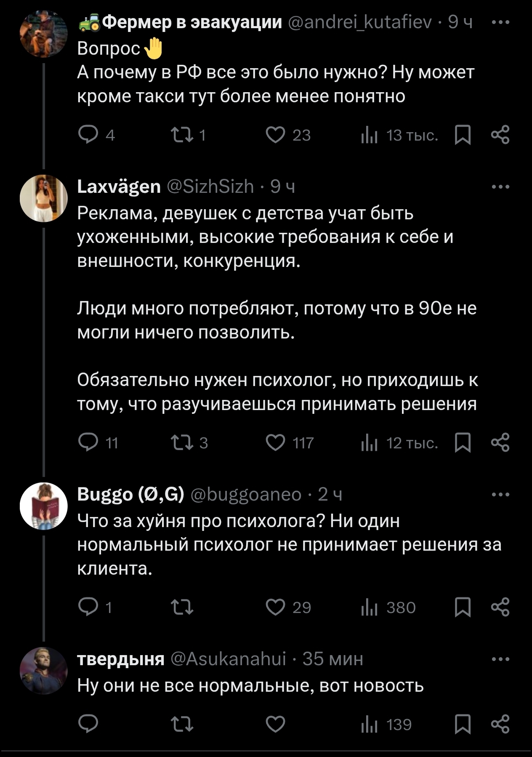Reply to Фермер в эвакуации's post

point(88,135)
